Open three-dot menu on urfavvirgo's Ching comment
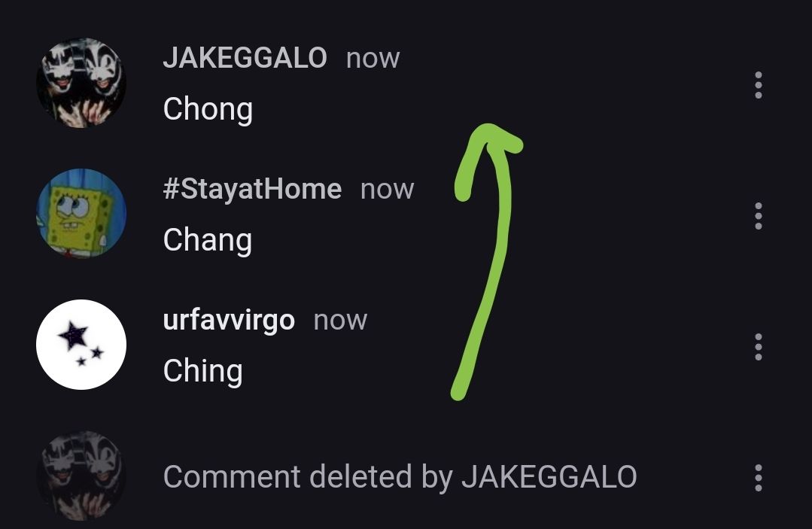812x529 pixels. pyautogui.click(x=758, y=347)
